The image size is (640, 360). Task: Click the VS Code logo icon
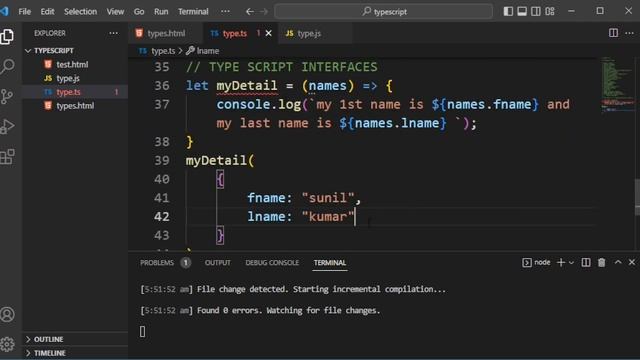click(4, 11)
